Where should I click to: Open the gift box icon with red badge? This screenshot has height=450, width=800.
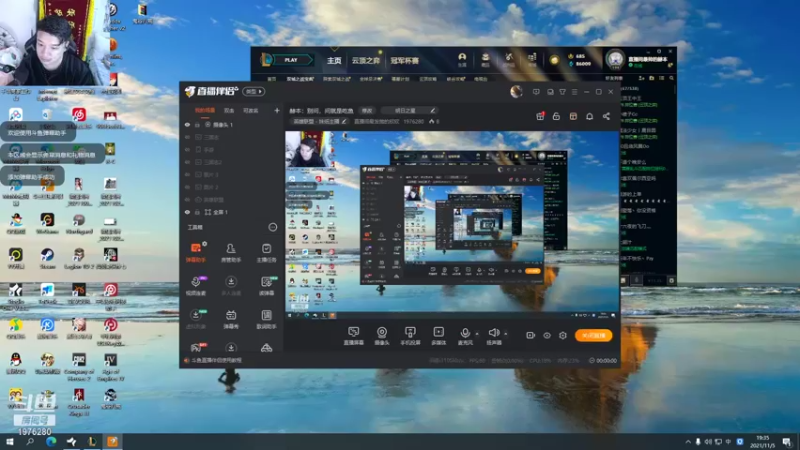540,116
